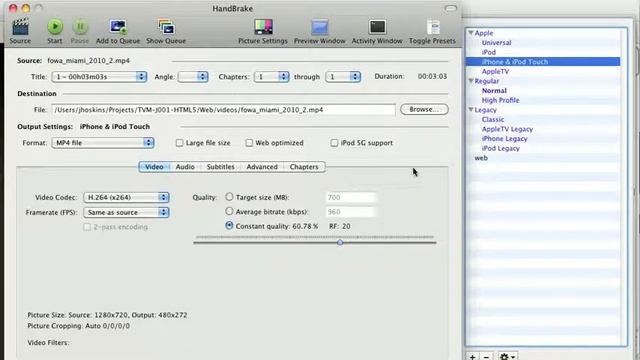The height and width of the screenshot is (360, 640).
Task: Remove preset with the minus button
Action: tap(486, 356)
